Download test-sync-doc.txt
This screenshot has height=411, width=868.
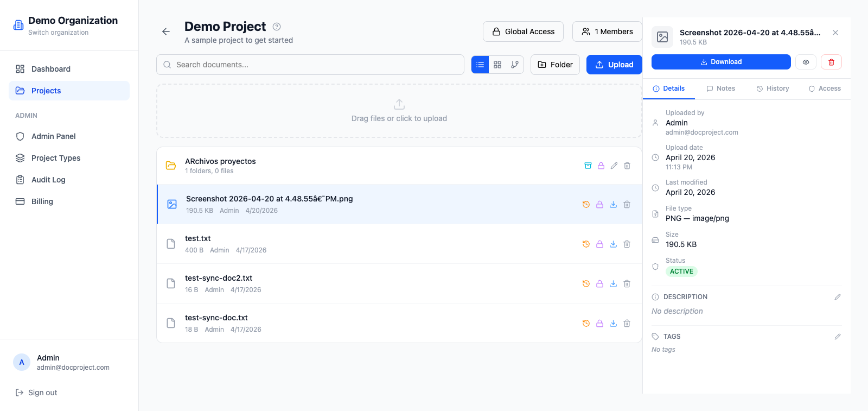tap(613, 324)
